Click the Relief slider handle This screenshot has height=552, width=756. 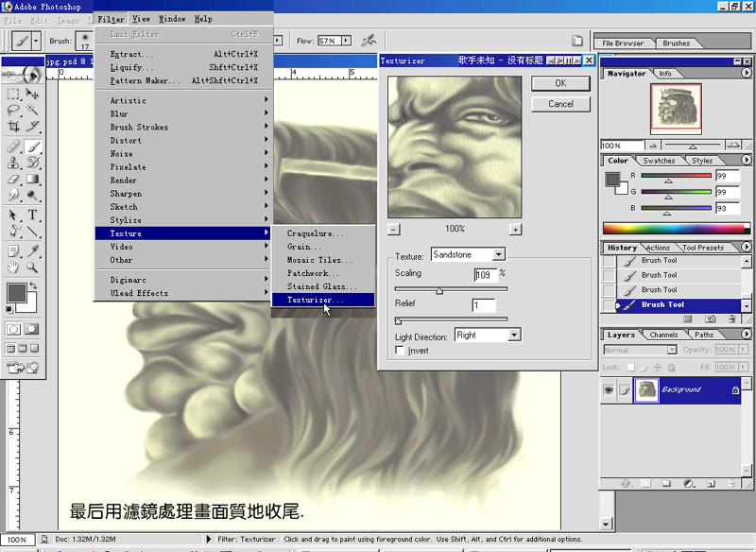398,320
